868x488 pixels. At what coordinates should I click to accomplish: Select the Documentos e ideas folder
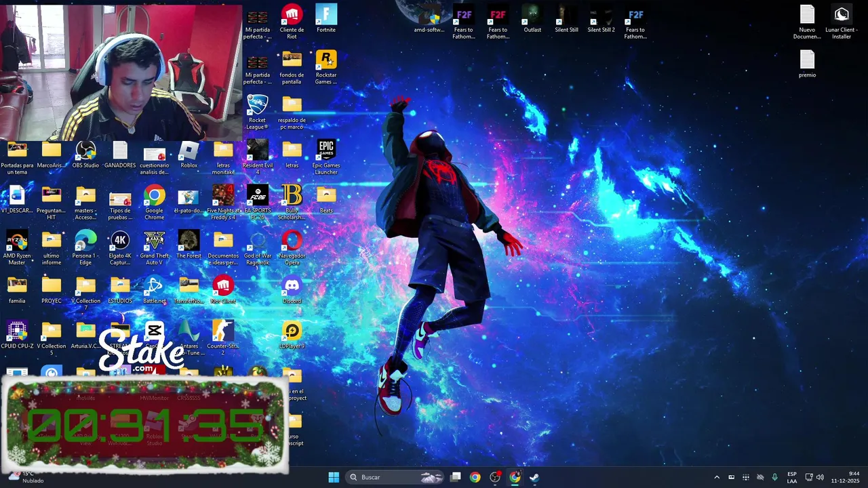(223, 248)
